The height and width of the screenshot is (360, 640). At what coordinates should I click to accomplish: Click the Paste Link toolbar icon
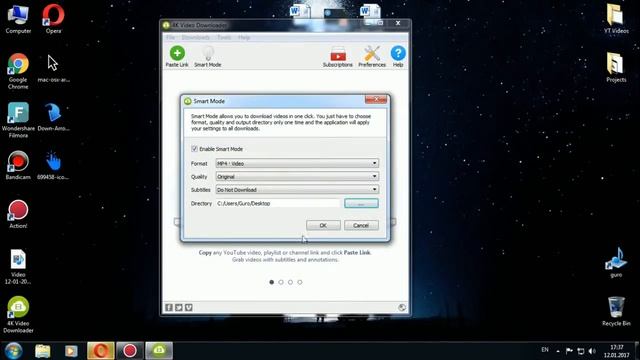(177, 53)
